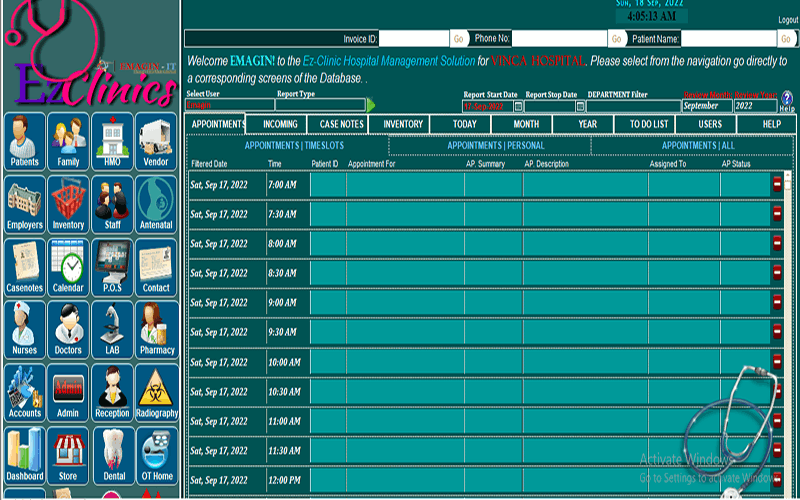Open the Patients module icon

pos(25,141)
